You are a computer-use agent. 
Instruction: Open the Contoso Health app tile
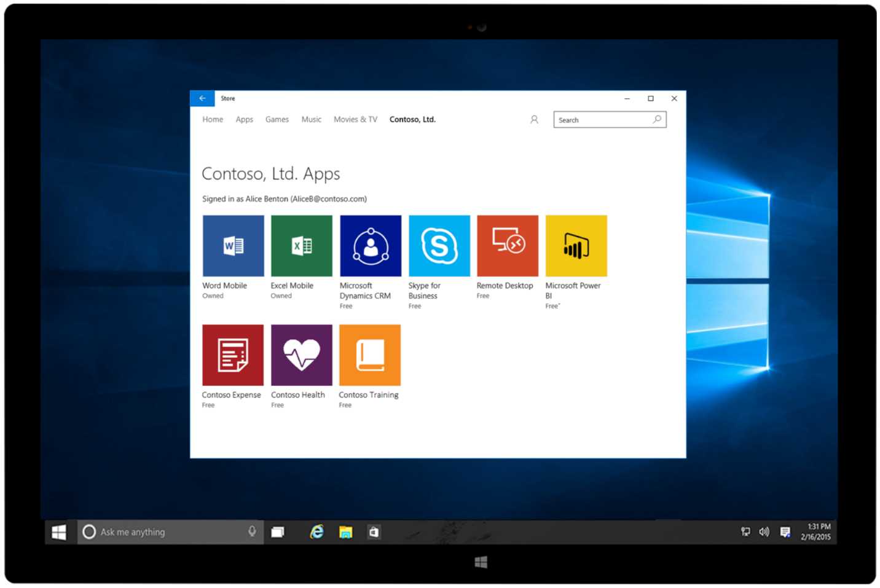pos(301,355)
